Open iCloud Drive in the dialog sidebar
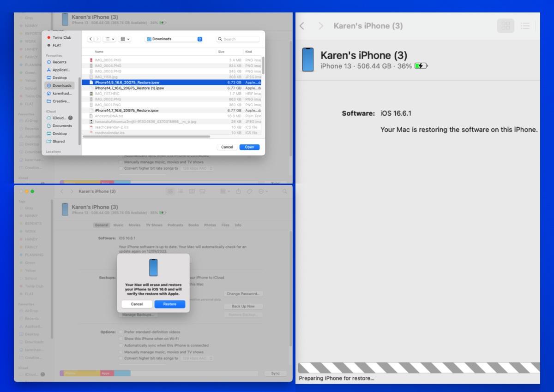The width and height of the screenshot is (554, 392). click(x=59, y=118)
